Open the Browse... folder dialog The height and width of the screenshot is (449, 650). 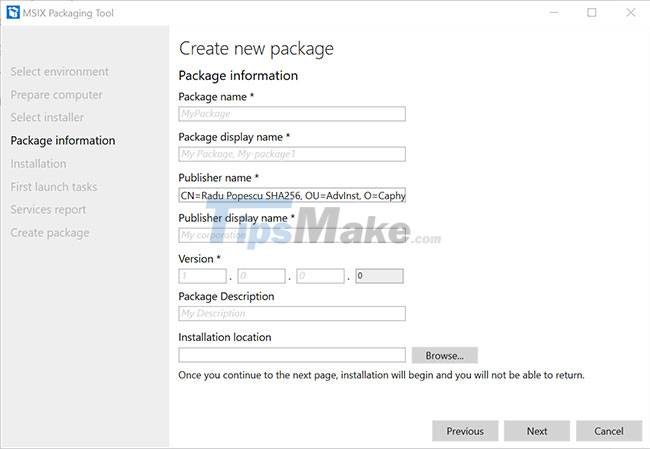pyautogui.click(x=444, y=355)
